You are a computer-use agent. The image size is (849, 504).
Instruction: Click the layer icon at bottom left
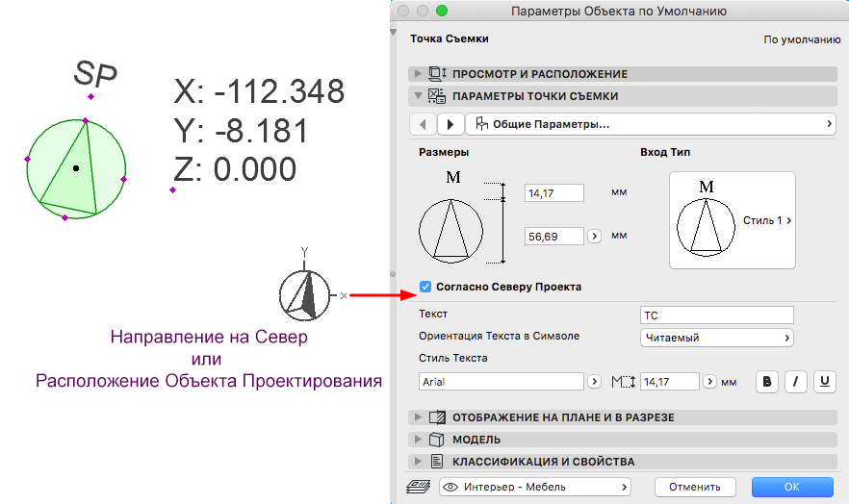(418, 487)
